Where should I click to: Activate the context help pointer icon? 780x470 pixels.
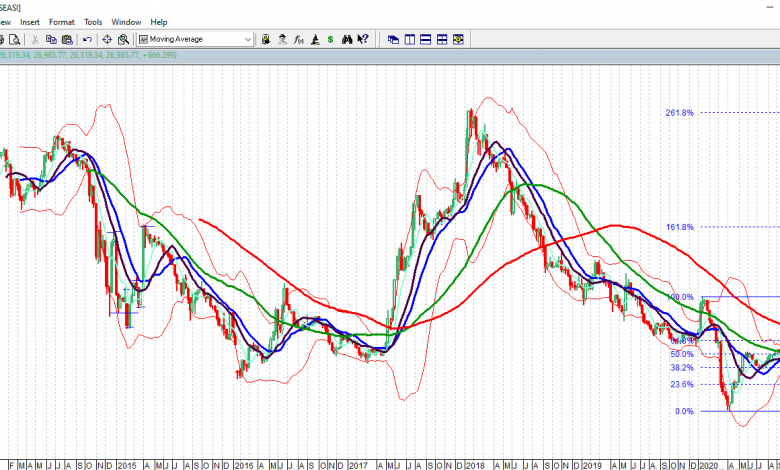click(x=363, y=40)
